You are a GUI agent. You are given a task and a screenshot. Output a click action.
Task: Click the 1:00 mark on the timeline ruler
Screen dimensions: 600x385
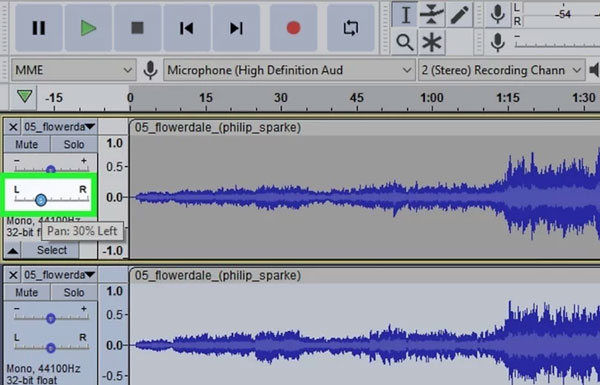(x=432, y=98)
